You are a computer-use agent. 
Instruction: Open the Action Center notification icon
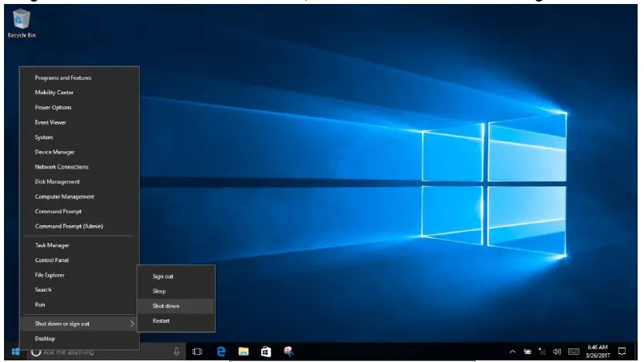tap(622, 352)
